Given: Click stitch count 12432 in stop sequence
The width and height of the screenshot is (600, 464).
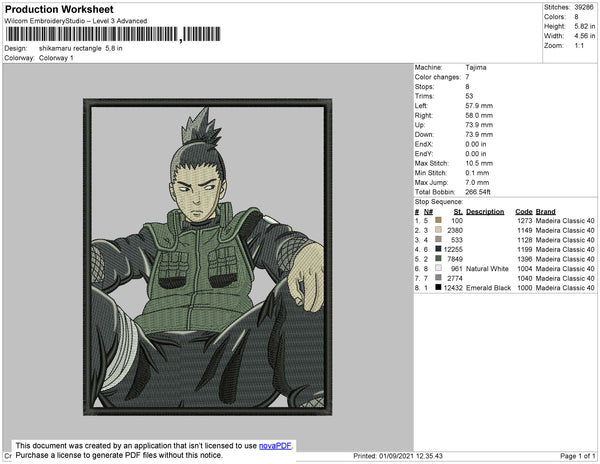Looking at the screenshot, I should 453,288.
